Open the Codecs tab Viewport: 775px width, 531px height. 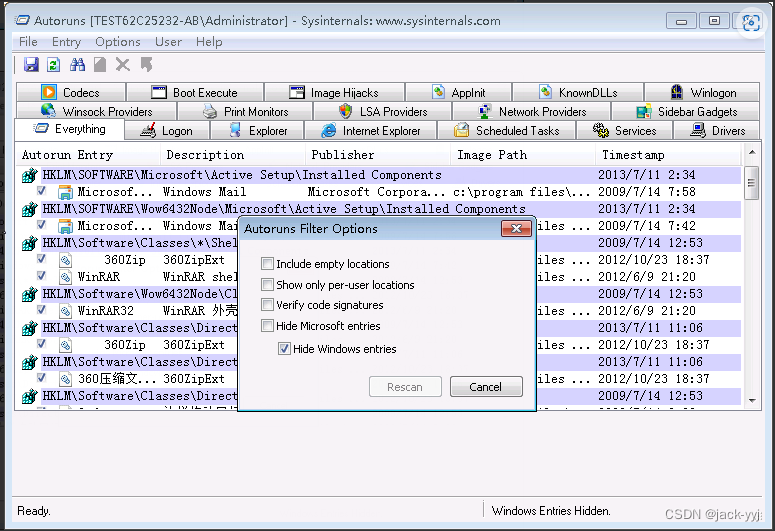click(70, 92)
